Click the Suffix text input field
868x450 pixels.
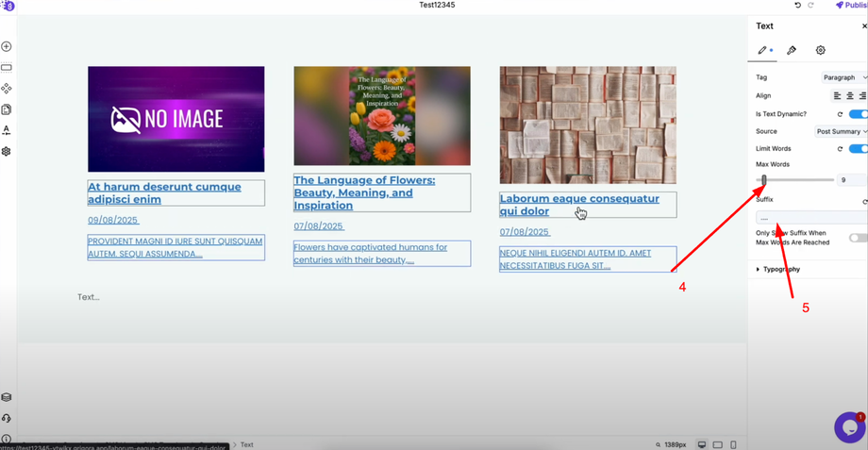coord(811,218)
